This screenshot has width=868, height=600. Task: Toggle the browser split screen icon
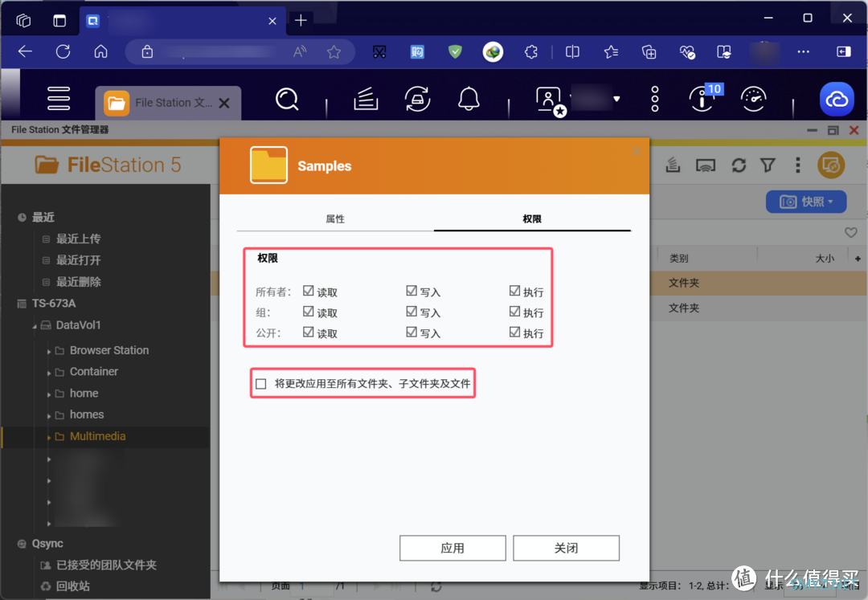(x=572, y=52)
